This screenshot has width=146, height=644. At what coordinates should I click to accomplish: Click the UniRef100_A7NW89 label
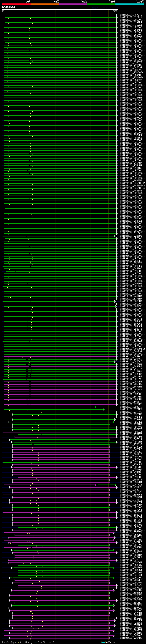click(x=131, y=419)
